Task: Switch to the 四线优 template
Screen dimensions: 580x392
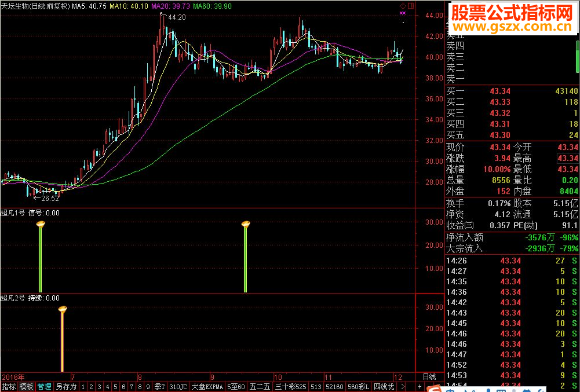Action: pyautogui.click(x=384, y=387)
